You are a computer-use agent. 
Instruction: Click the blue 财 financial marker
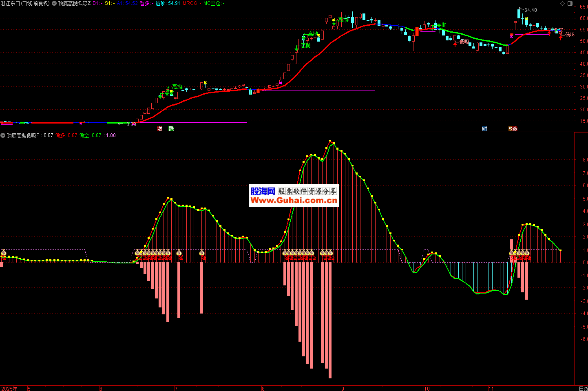point(484,129)
